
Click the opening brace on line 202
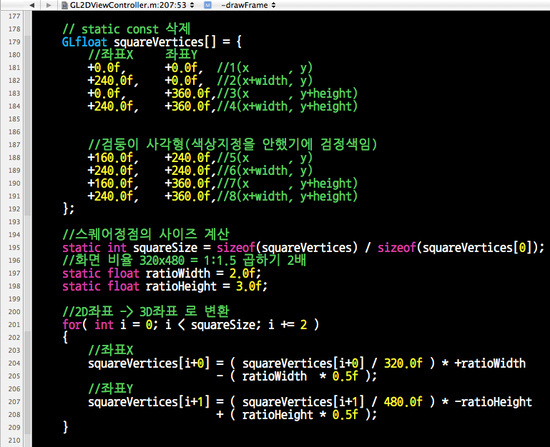point(65,338)
